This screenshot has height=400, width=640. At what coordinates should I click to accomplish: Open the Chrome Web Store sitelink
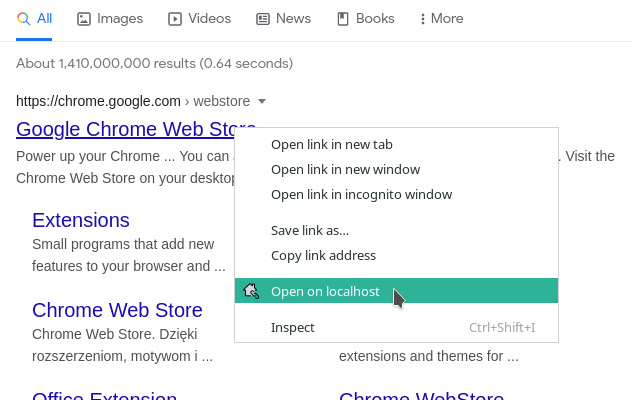click(x=117, y=310)
